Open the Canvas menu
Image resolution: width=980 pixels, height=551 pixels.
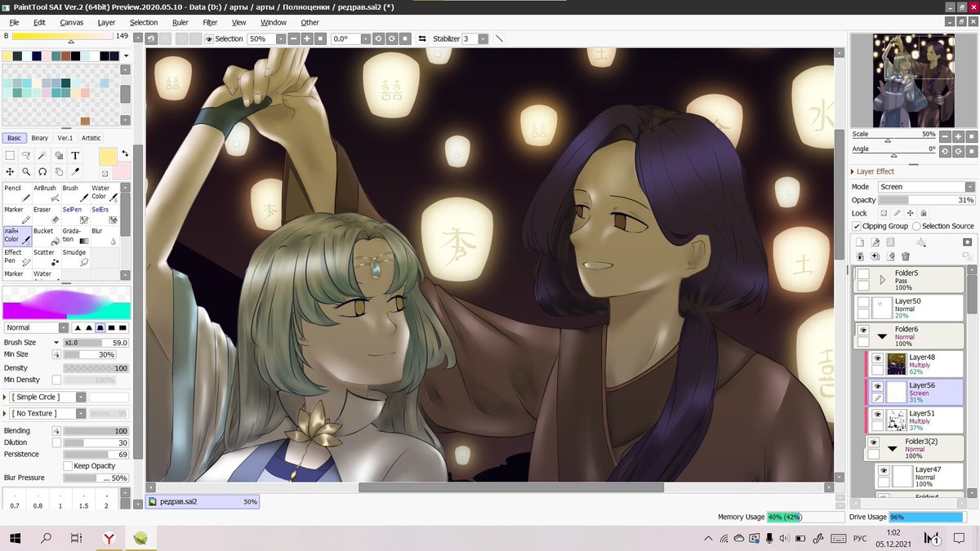tap(71, 22)
